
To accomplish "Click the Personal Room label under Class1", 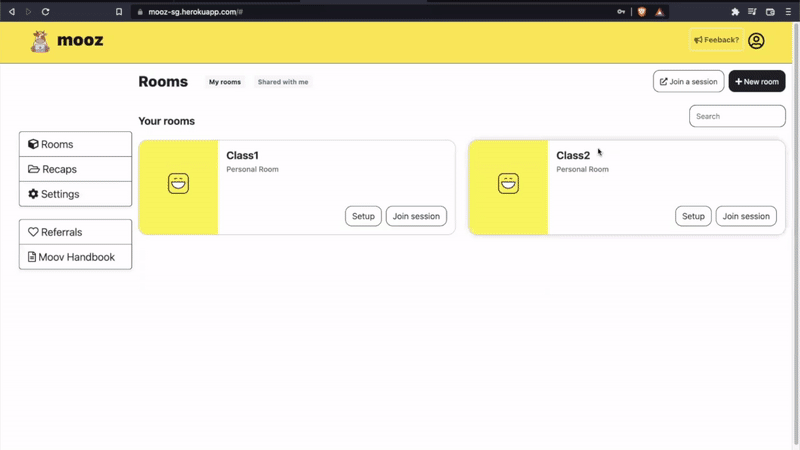I will point(253,169).
